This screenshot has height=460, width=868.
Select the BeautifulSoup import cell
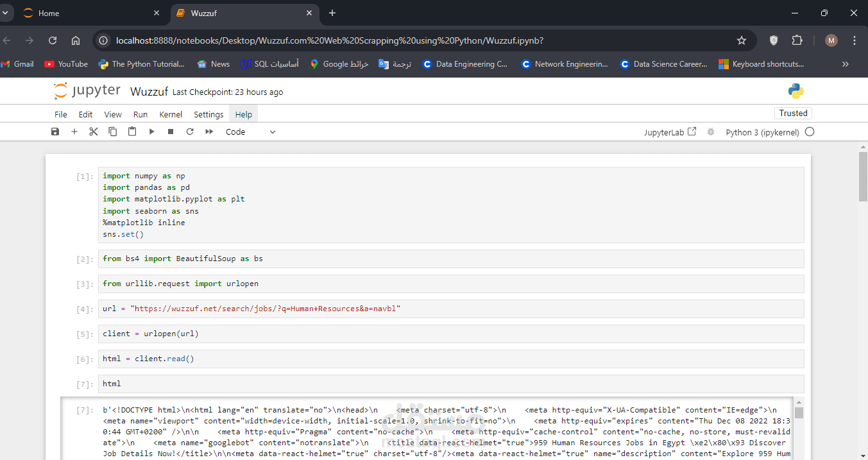click(x=451, y=259)
